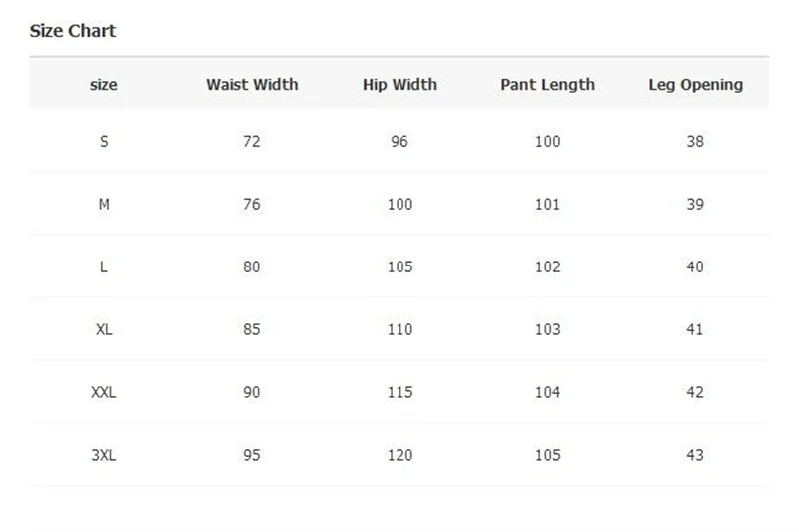Click leg opening value 38

tap(695, 141)
